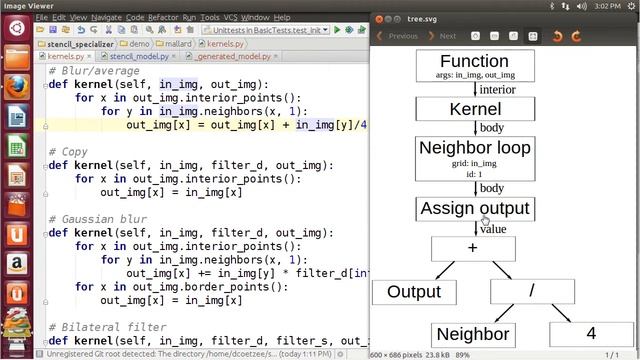
Task: Select the demo folder breadcrumb
Action: coord(135,44)
